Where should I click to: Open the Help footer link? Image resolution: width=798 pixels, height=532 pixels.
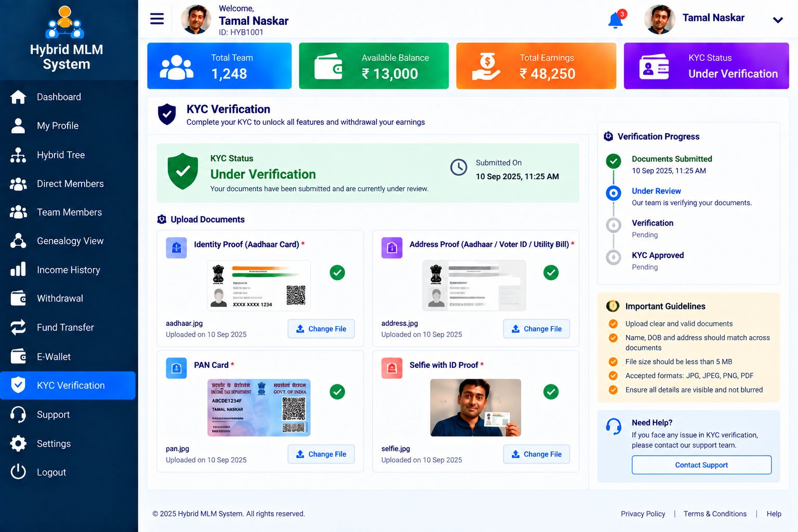click(774, 514)
